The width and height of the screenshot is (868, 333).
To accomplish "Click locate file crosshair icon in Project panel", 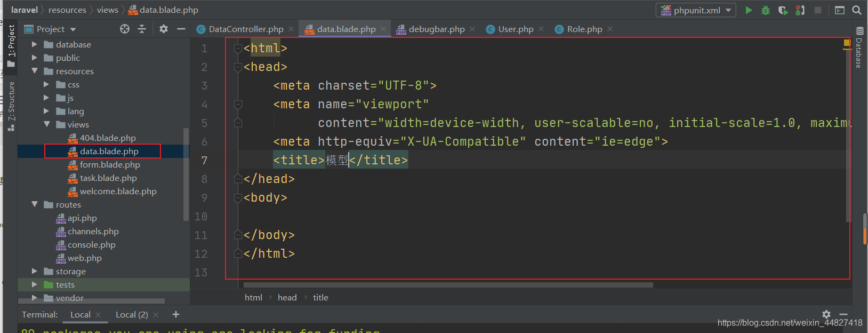I will [x=125, y=29].
